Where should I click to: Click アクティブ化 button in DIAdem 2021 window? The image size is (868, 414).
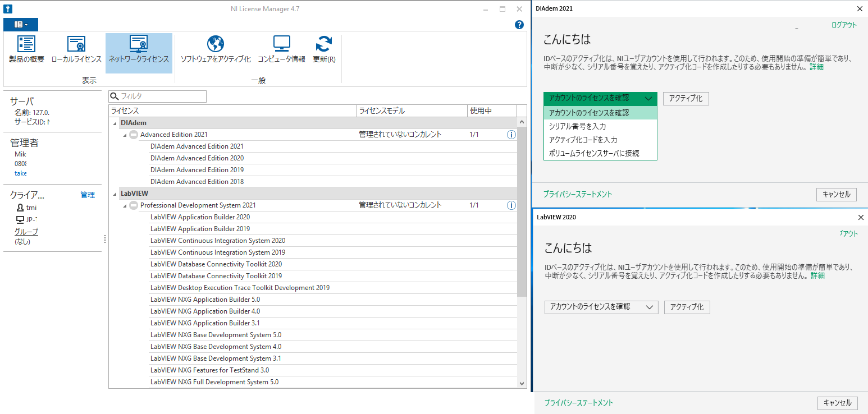pos(686,98)
